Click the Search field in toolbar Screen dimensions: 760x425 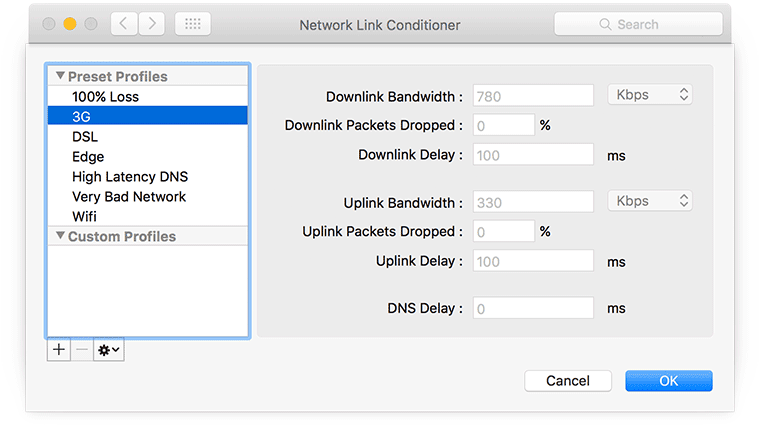pos(638,24)
